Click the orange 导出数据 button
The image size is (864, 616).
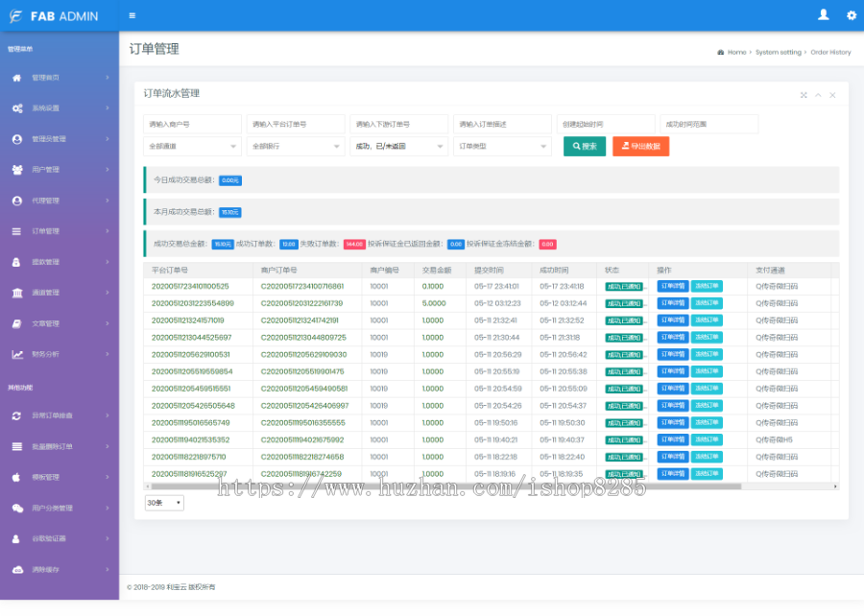[640, 147]
